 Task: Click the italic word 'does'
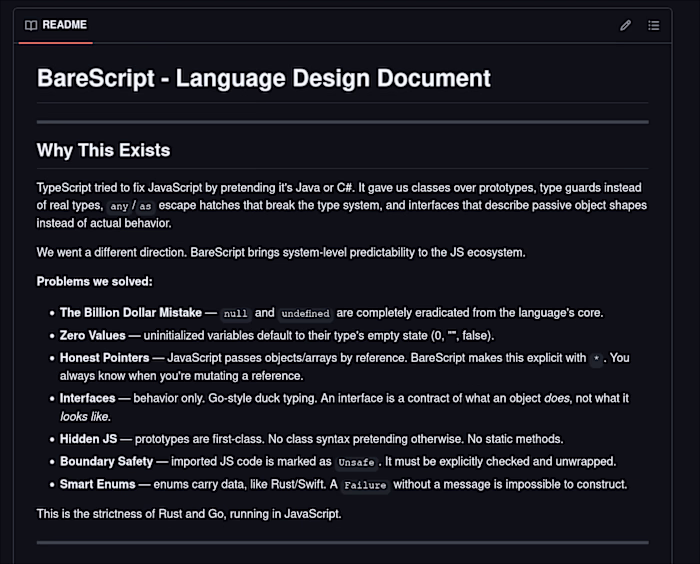pyautogui.click(x=557, y=398)
